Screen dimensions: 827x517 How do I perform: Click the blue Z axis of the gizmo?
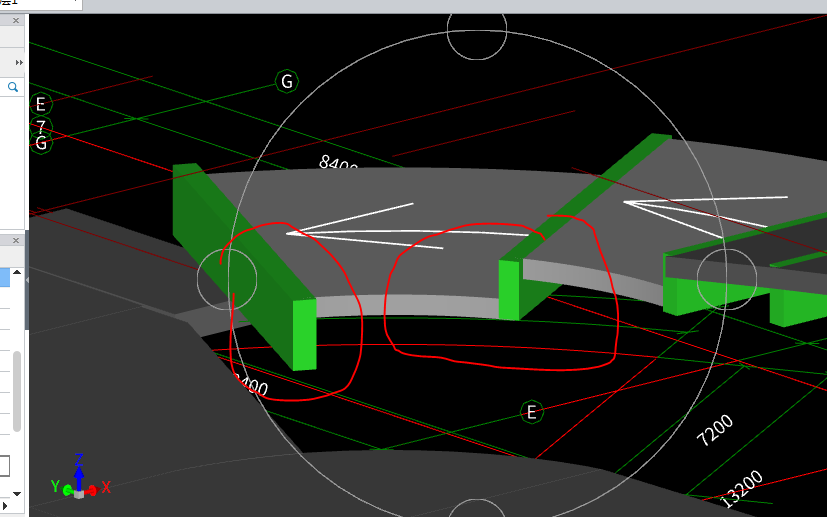[79, 471]
